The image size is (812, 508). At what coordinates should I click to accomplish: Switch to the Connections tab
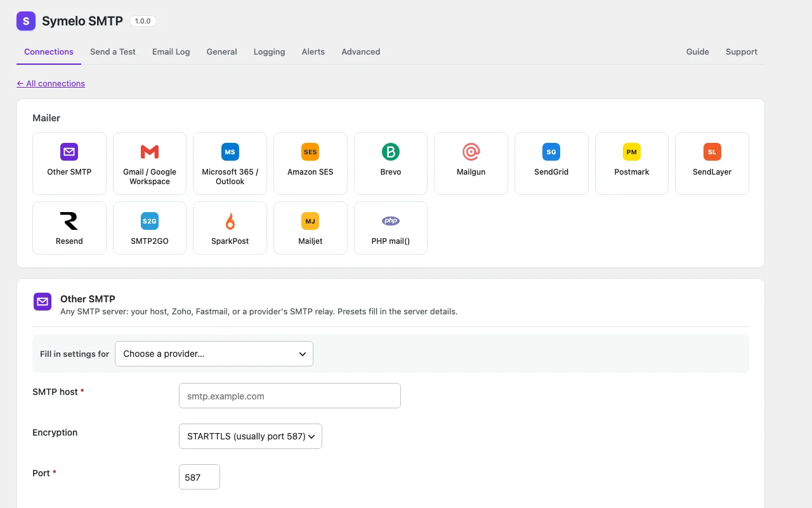click(x=49, y=52)
